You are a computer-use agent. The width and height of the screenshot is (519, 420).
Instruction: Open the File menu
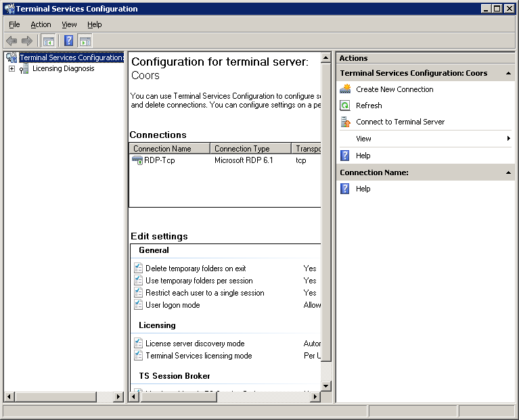tap(14, 24)
